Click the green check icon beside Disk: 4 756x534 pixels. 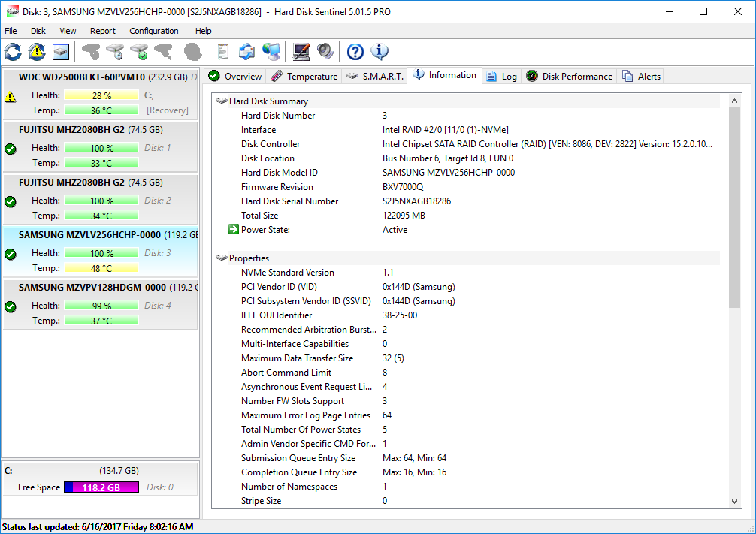point(11,306)
